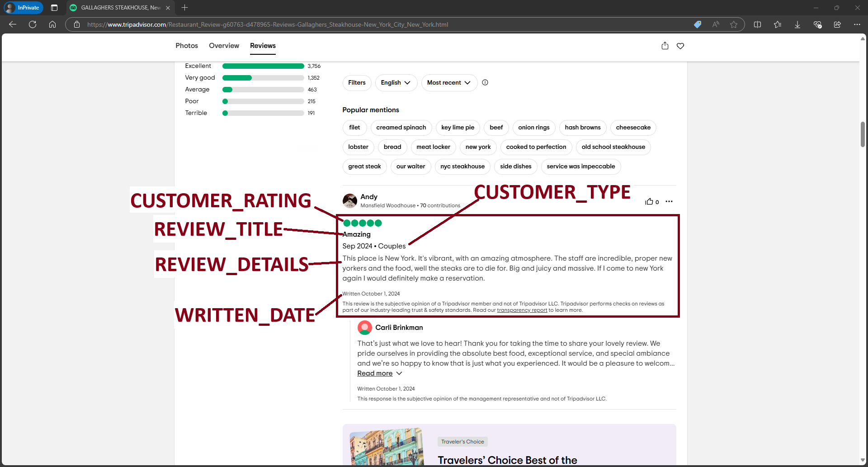Save restaurant with the heart icon
Image resolution: width=868 pixels, height=467 pixels.
680,46
